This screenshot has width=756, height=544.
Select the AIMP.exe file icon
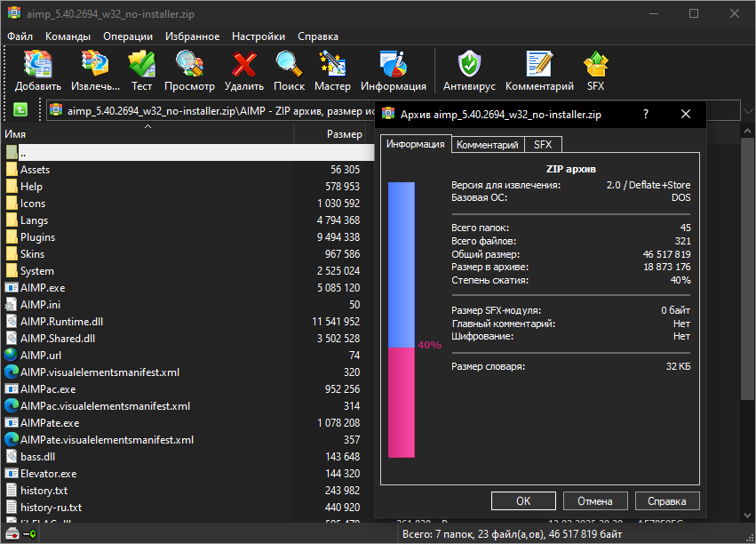tap(12, 287)
